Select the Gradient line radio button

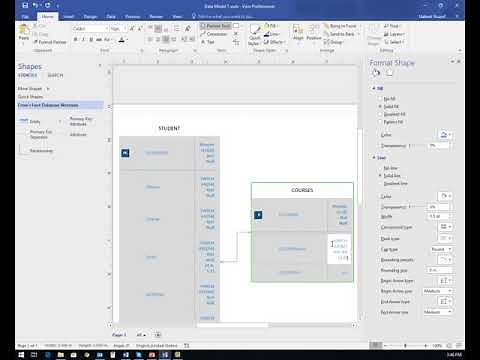380,183
